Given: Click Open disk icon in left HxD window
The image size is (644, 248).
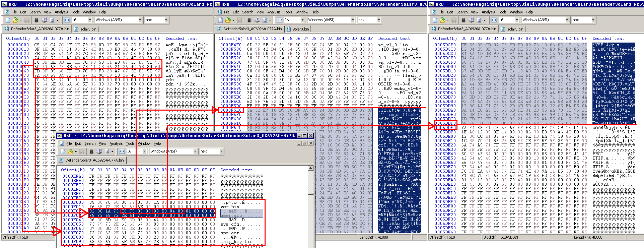Looking at the screenshot, I should coord(44,20).
